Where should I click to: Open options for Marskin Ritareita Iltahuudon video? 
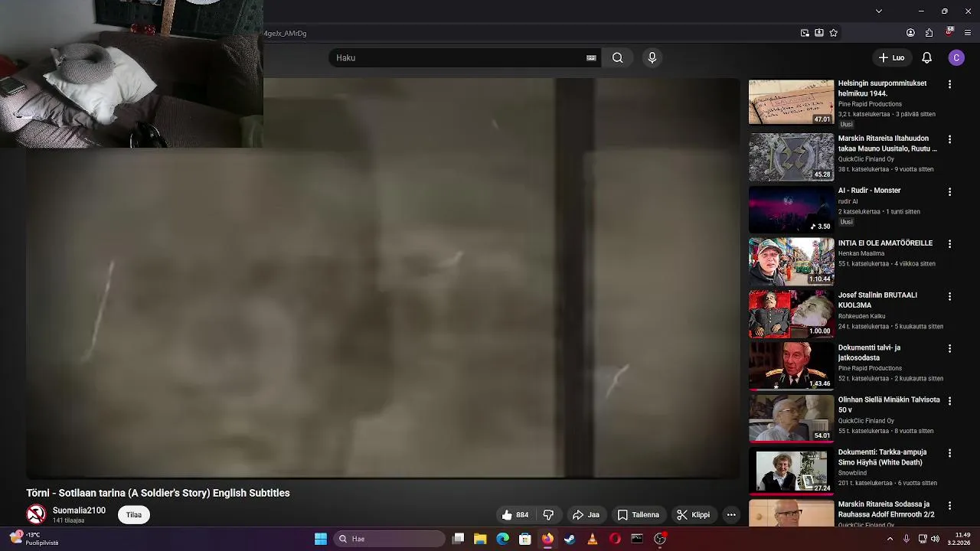click(x=949, y=139)
